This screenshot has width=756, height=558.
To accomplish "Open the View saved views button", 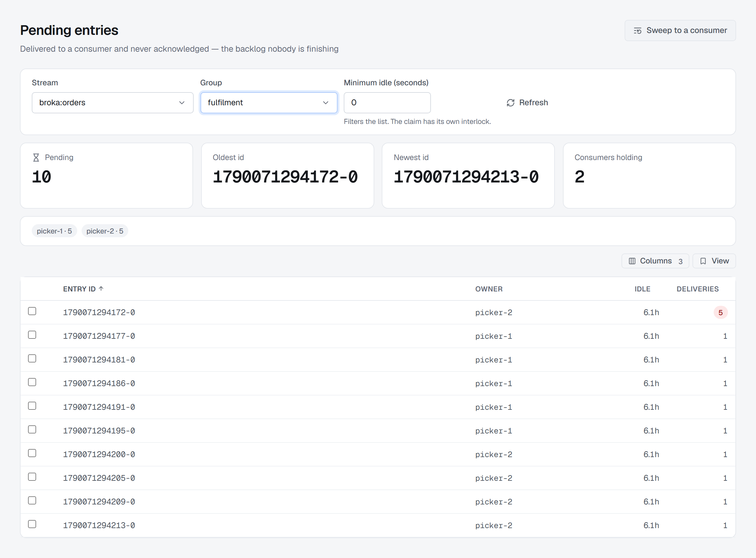I will coord(714,261).
